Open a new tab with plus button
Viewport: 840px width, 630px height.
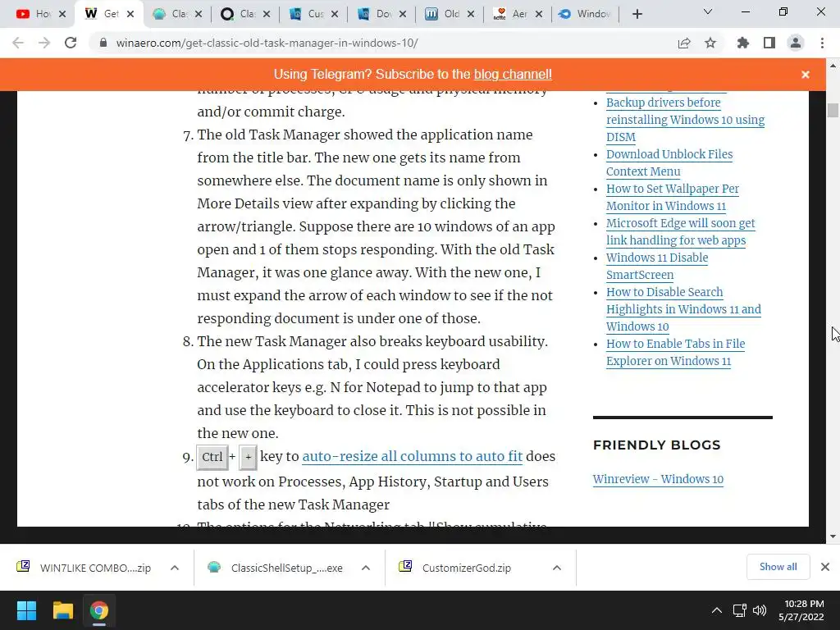pyautogui.click(x=637, y=14)
